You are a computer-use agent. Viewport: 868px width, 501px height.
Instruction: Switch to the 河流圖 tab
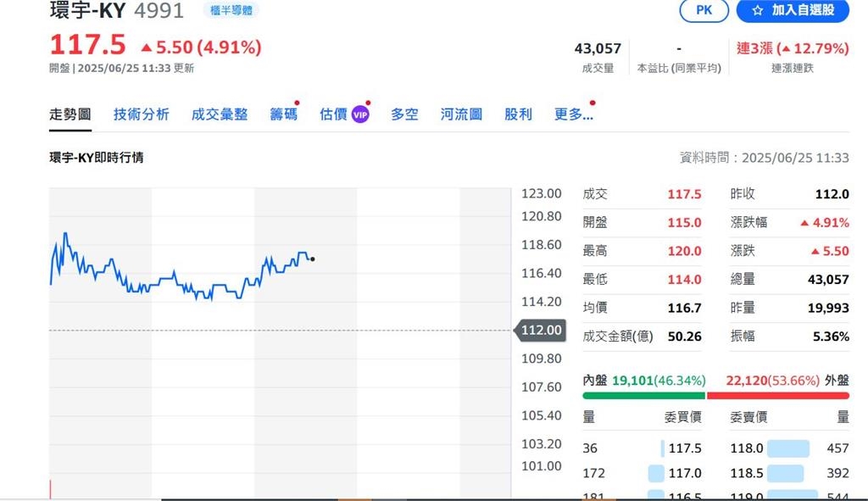[461, 114]
